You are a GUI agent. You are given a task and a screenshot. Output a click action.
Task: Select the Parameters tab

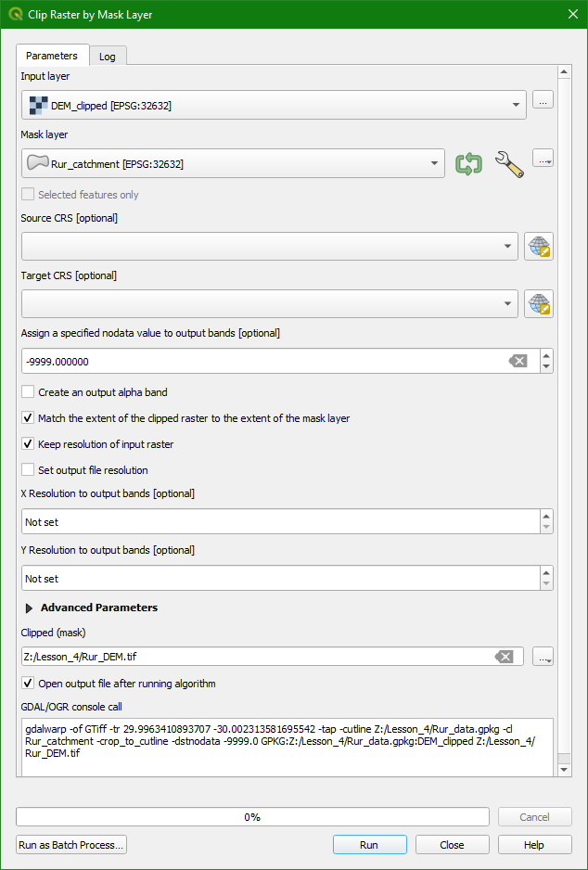pyautogui.click(x=52, y=56)
